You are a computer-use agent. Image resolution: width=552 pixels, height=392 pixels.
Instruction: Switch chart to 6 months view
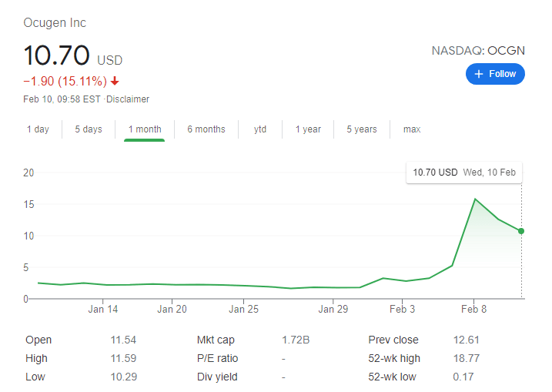tap(206, 129)
